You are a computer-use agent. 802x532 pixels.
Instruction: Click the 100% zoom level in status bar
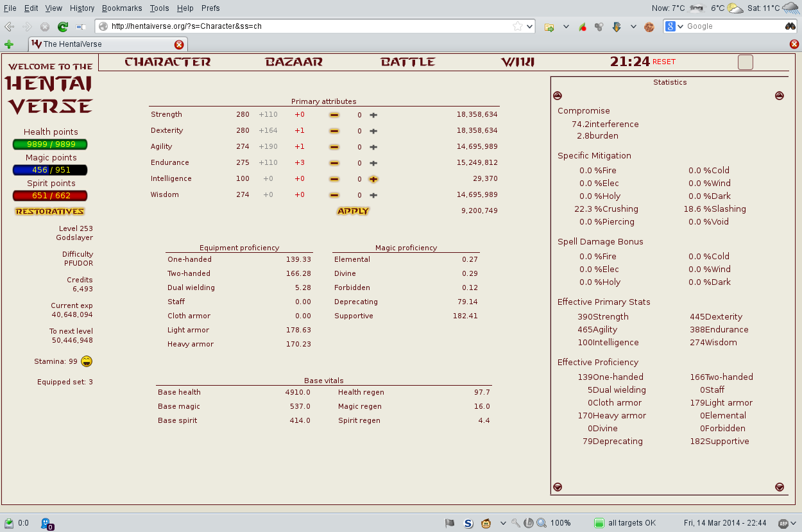pos(560,523)
